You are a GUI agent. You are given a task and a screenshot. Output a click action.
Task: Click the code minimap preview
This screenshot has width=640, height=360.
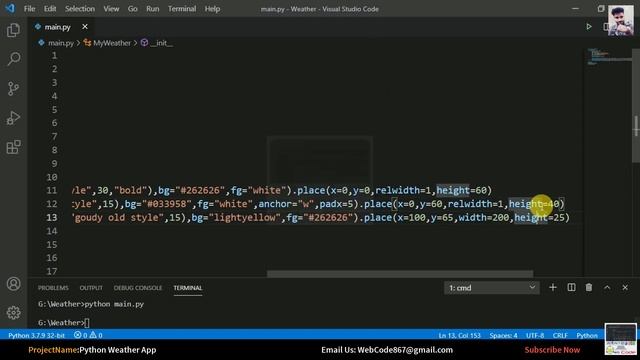click(x=608, y=57)
